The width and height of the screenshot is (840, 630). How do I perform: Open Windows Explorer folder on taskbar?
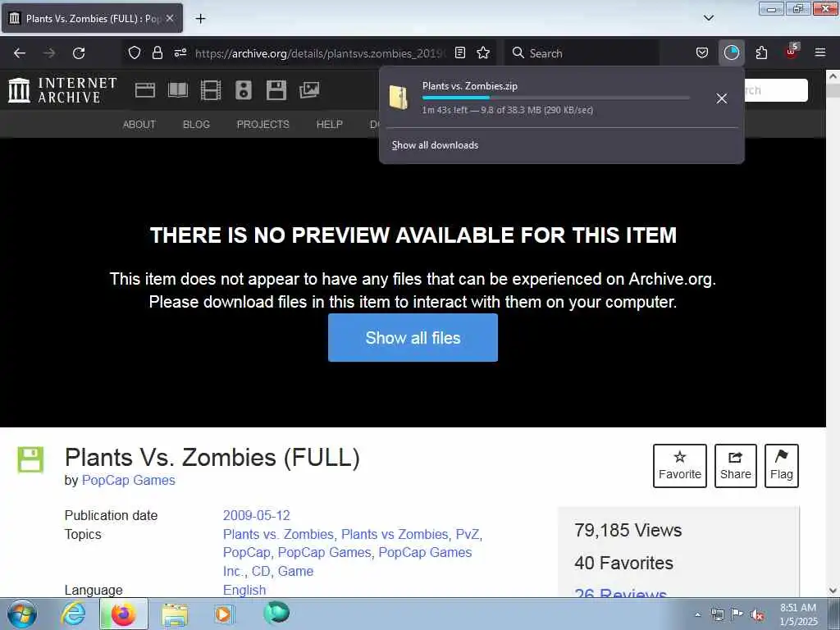[175, 614]
